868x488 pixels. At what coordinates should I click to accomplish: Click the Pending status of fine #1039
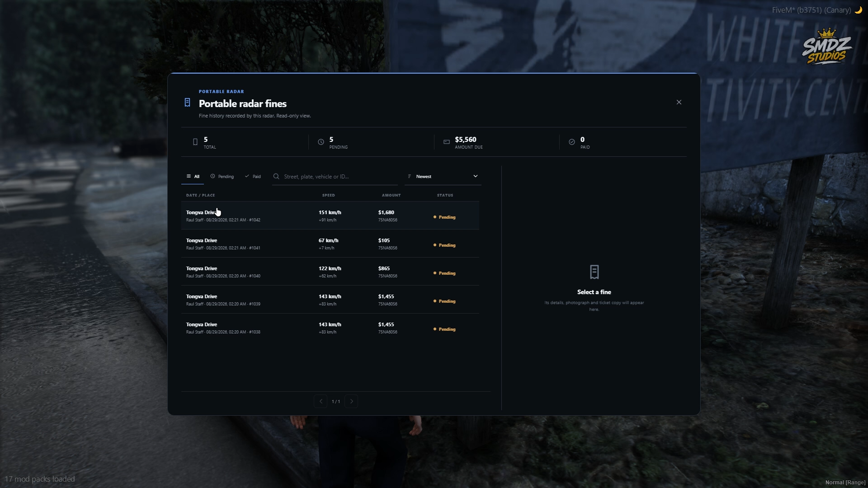tap(444, 301)
